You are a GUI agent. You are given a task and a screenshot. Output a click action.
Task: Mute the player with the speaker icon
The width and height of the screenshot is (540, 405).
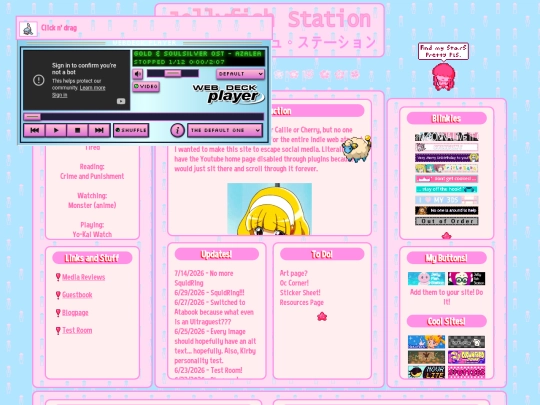point(137,74)
